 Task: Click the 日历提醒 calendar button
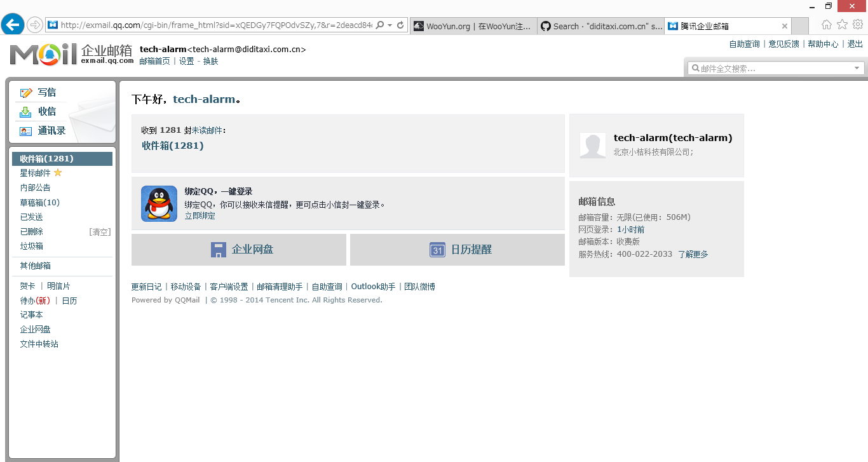click(458, 250)
